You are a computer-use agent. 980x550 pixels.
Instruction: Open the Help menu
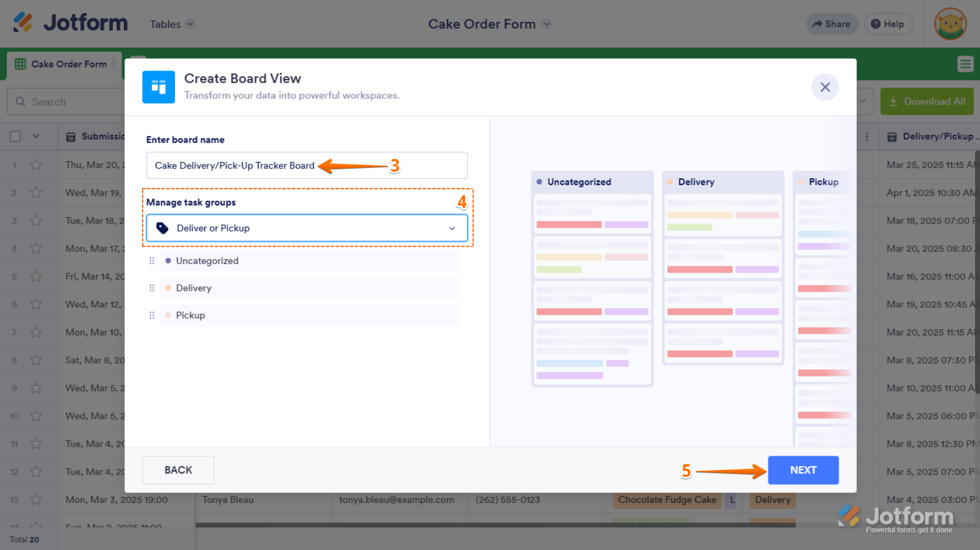click(888, 24)
